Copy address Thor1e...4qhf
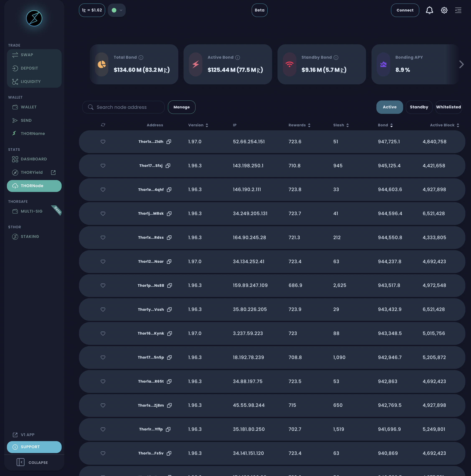This screenshot has height=476, width=471. click(x=169, y=189)
